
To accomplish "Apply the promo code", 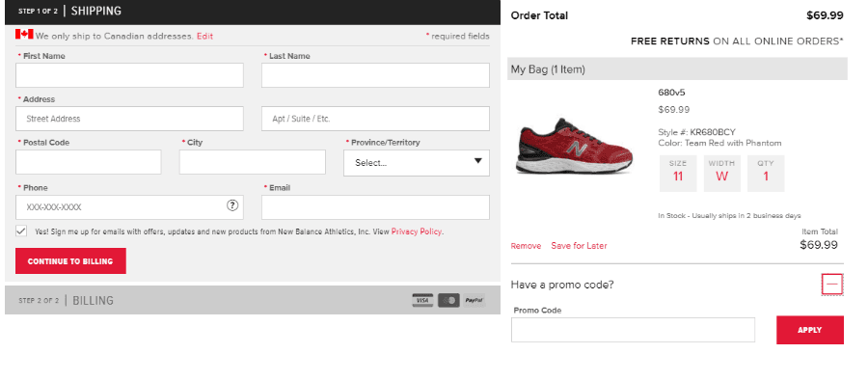I will click(x=810, y=330).
